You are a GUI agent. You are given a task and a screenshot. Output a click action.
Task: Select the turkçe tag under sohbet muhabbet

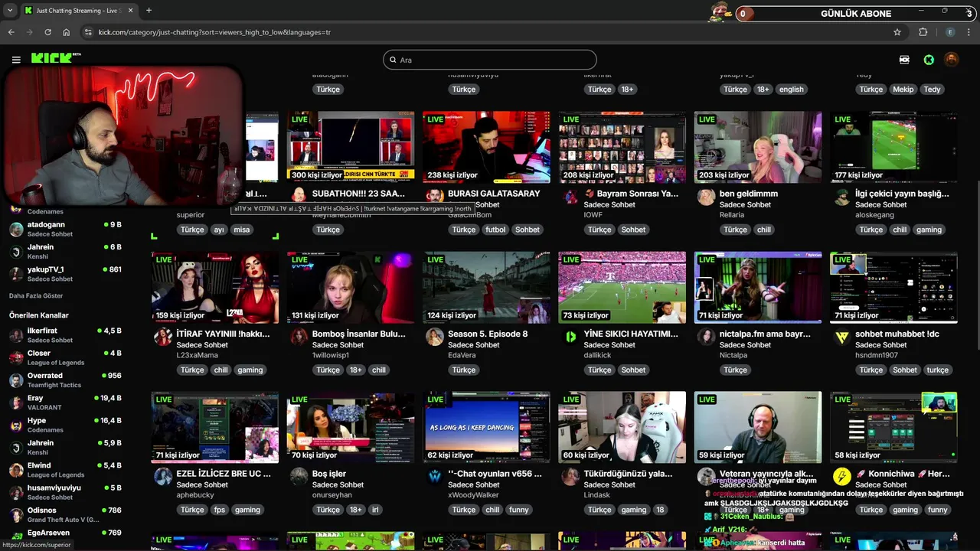pos(938,370)
